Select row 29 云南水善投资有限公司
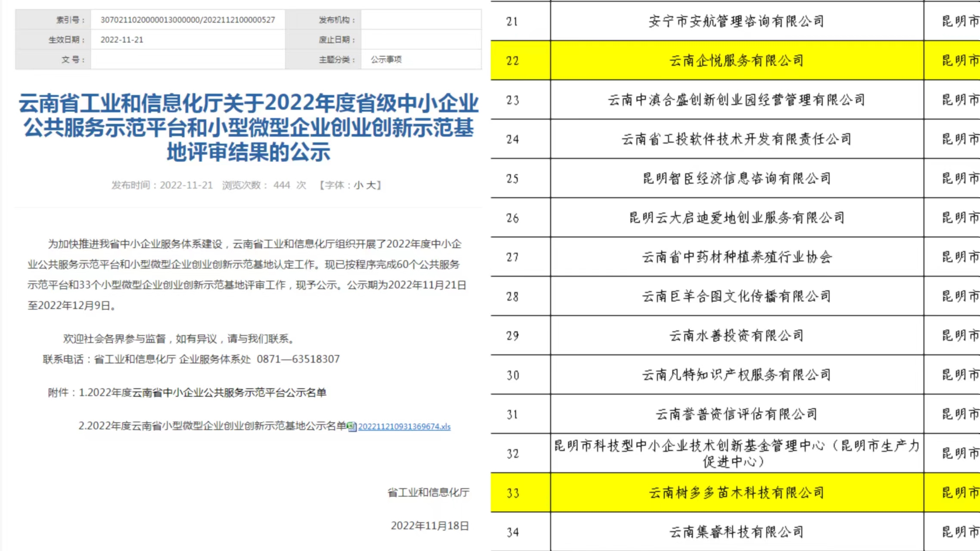 [736, 335]
